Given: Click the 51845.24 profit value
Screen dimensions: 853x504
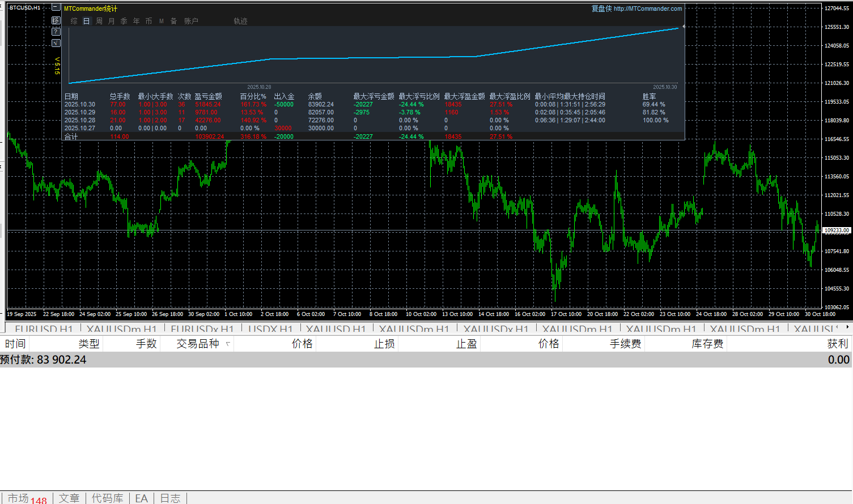Looking at the screenshot, I should [208, 104].
